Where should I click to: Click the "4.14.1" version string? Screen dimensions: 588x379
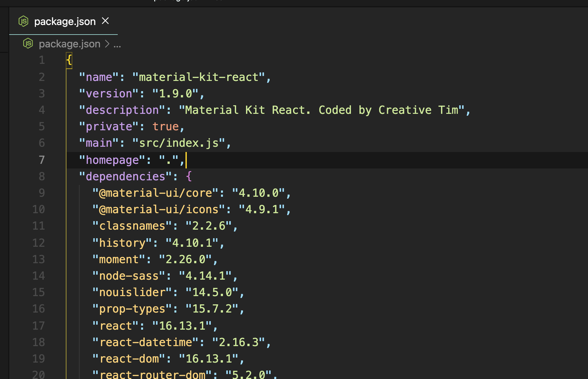(206, 276)
